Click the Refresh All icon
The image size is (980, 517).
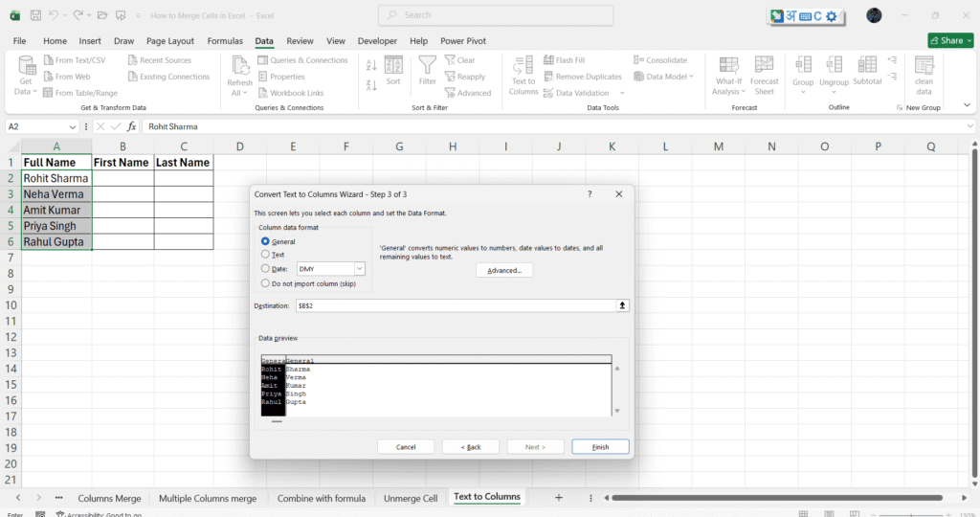click(x=239, y=66)
